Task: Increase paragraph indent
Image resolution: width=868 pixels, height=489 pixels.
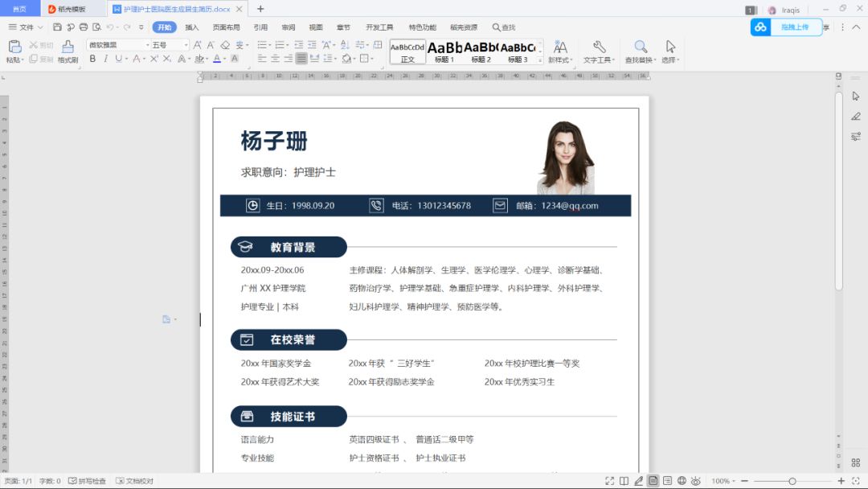Action: point(312,45)
